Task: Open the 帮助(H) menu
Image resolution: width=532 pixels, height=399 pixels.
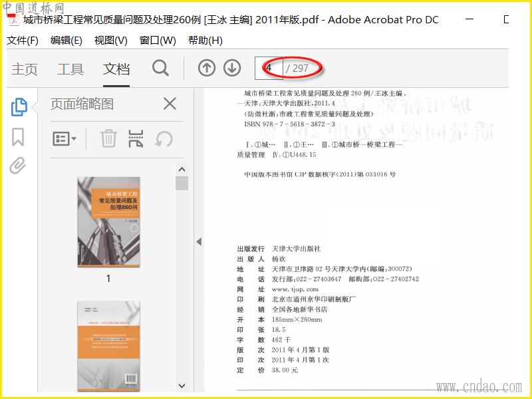Action: click(x=205, y=41)
